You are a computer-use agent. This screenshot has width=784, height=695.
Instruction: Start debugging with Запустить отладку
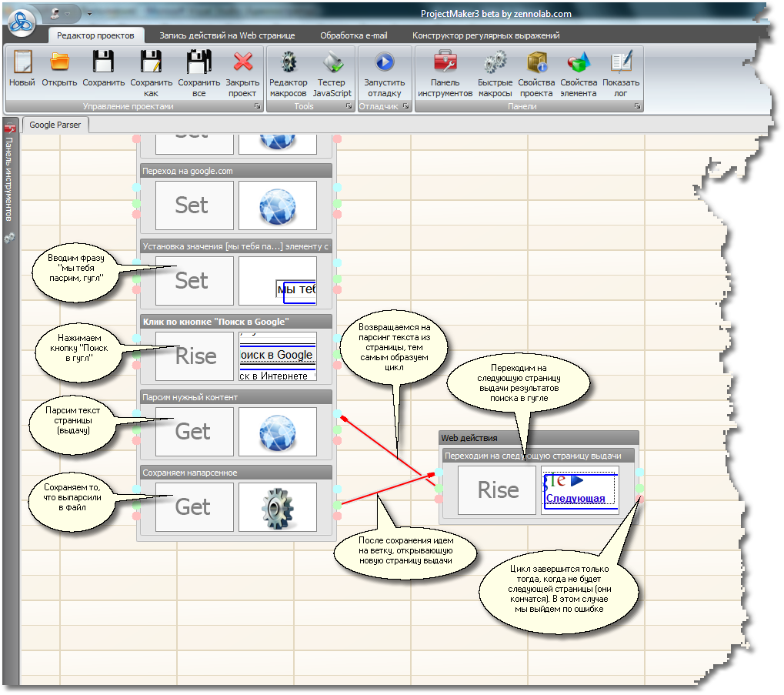click(x=384, y=62)
